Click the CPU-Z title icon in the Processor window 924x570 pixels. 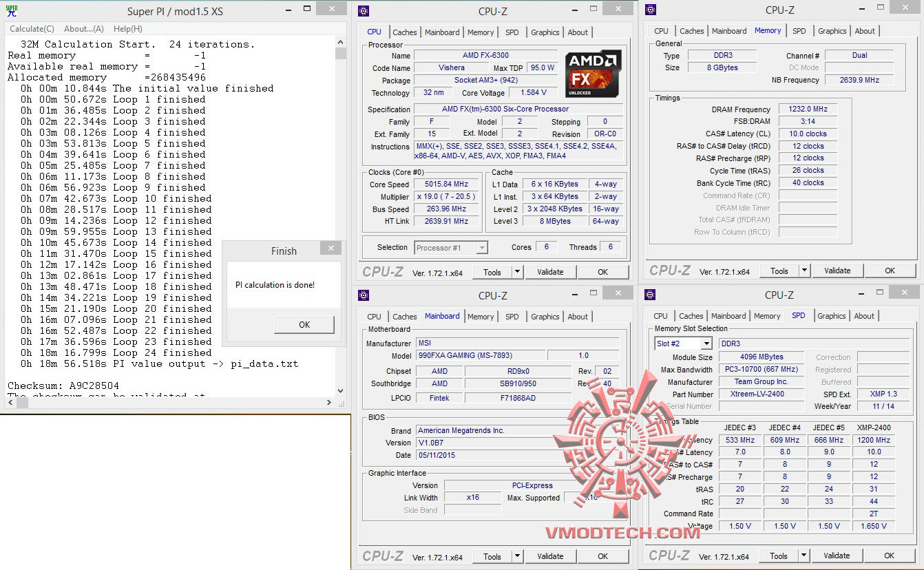coord(364,11)
